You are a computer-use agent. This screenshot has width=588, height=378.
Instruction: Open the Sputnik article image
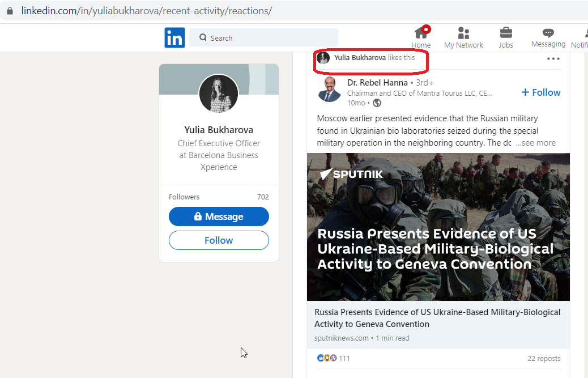[438, 227]
